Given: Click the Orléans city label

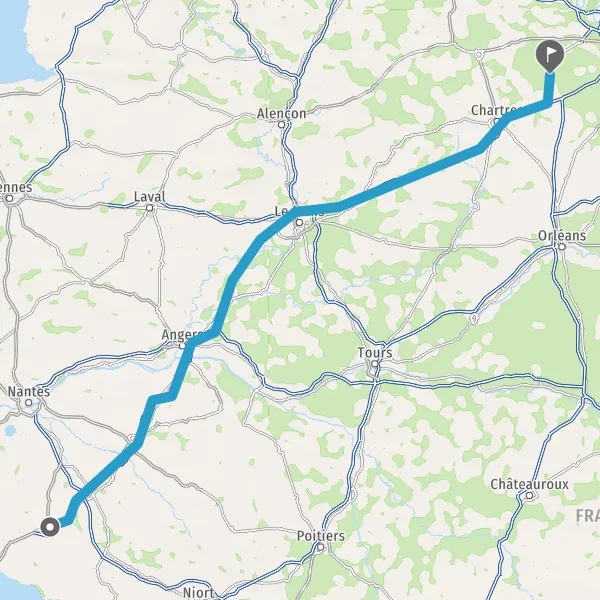Looking at the screenshot, I should click(562, 235).
